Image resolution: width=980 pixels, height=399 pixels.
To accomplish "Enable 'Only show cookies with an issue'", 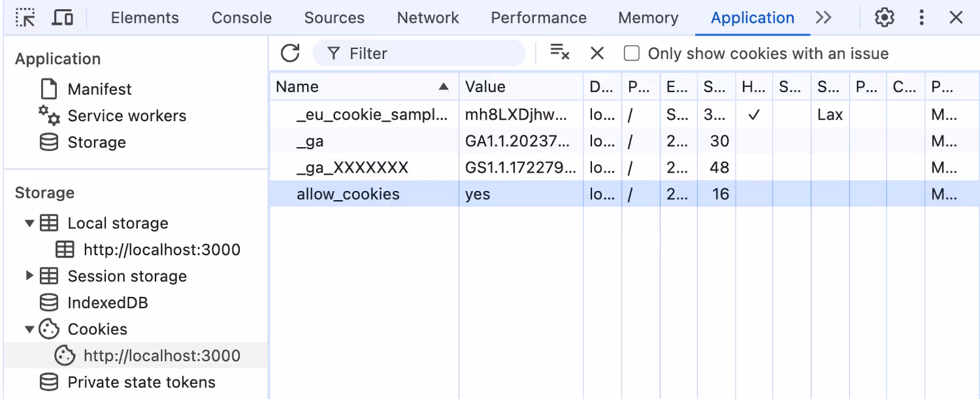I will 632,54.
